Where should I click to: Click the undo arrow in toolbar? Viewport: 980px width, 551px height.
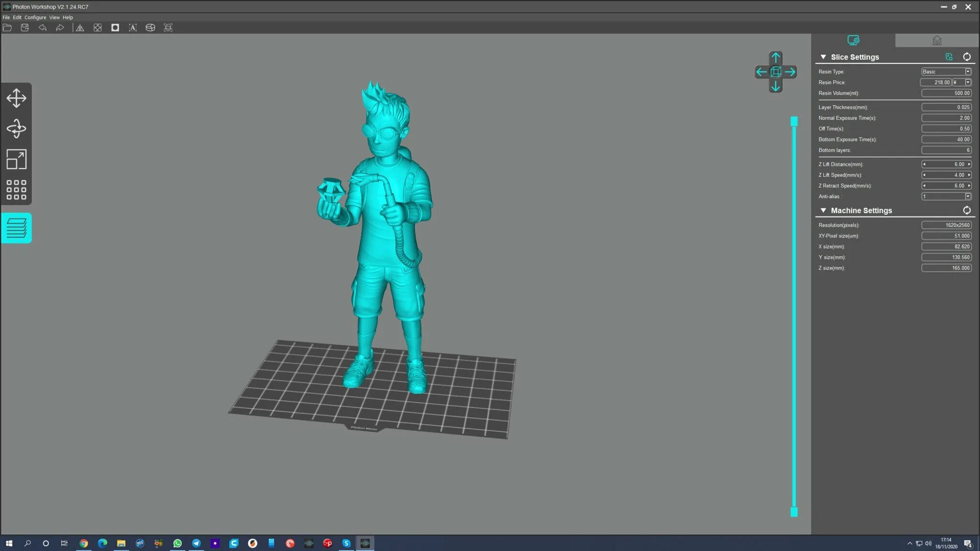[43, 28]
